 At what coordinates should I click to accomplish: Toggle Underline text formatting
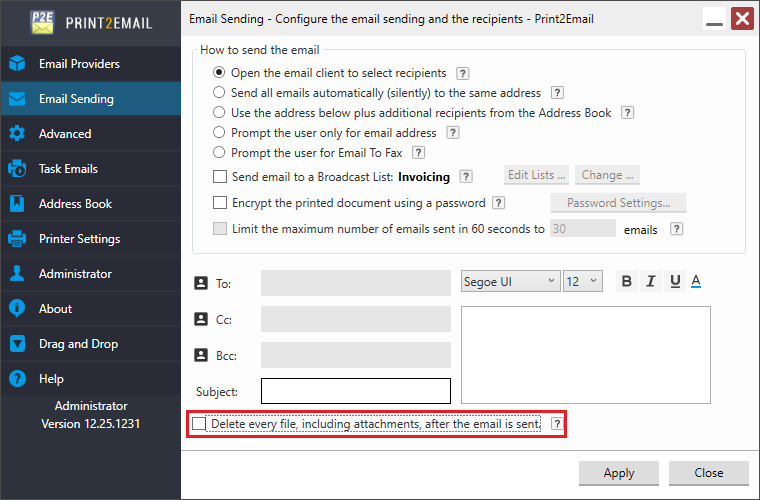tap(675, 282)
